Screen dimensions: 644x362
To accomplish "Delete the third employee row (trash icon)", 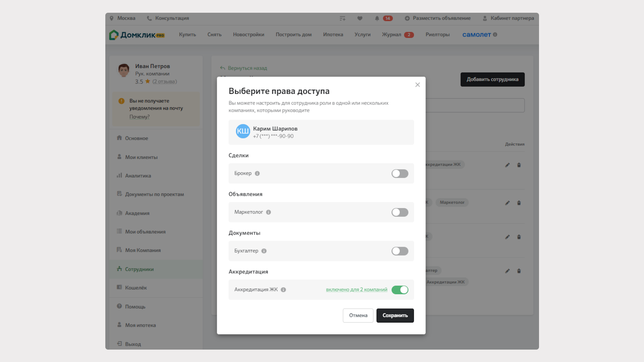I will (x=519, y=237).
